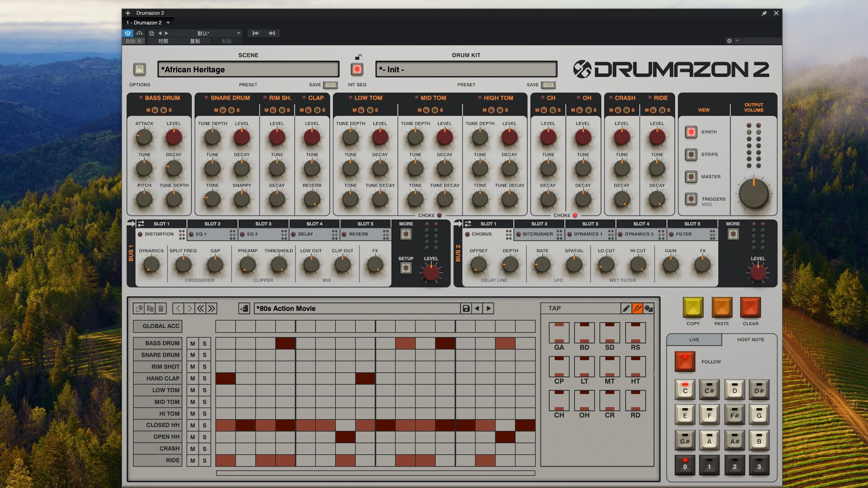
Task: Select the SYNTH view button
Action: [691, 132]
